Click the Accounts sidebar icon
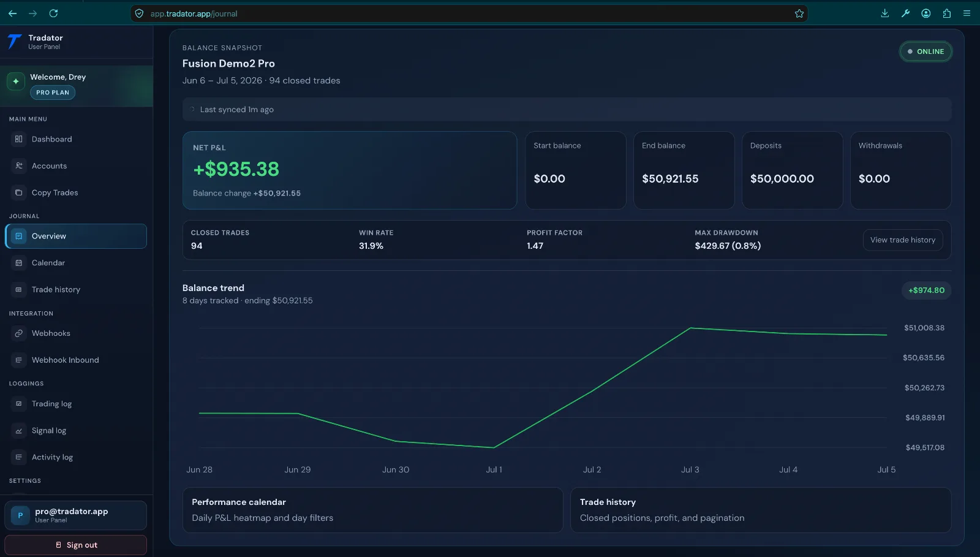Viewport: 980px width, 557px height. pyautogui.click(x=19, y=166)
